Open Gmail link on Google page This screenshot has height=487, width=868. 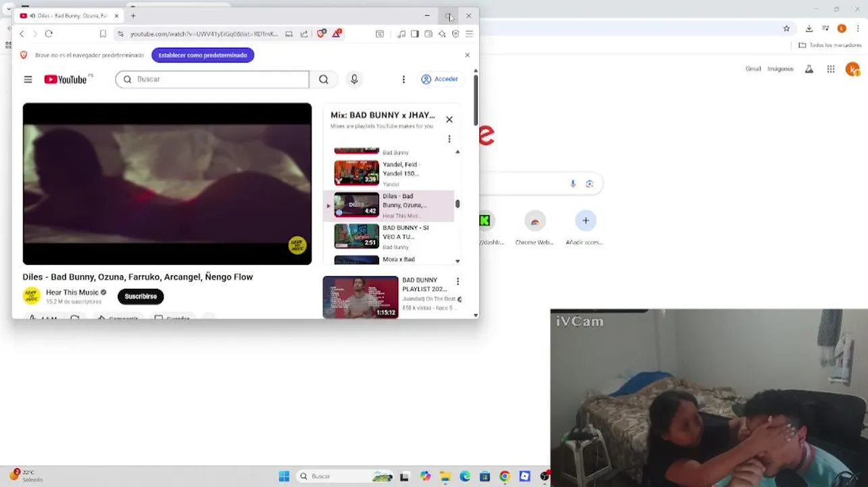point(753,69)
